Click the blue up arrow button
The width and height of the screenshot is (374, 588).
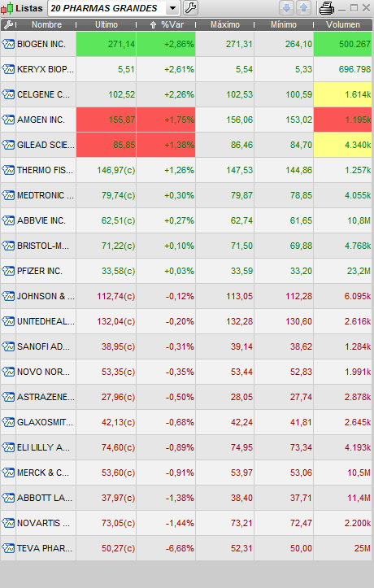(303, 8)
